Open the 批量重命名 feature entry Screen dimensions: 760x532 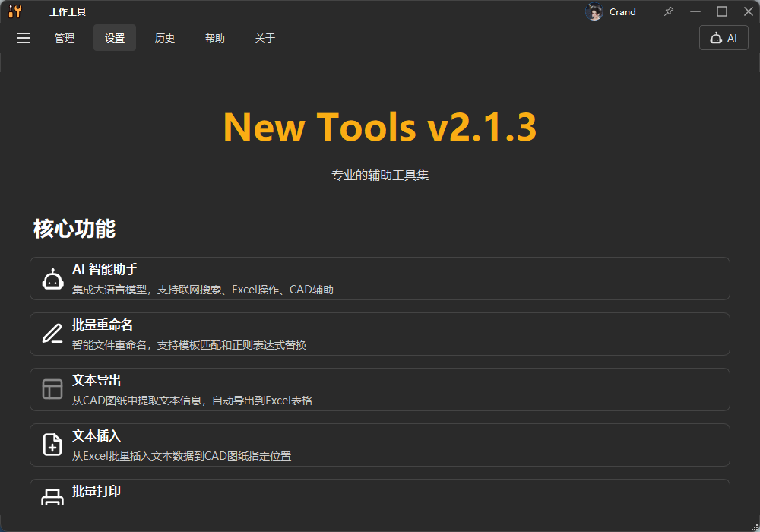[x=380, y=334]
